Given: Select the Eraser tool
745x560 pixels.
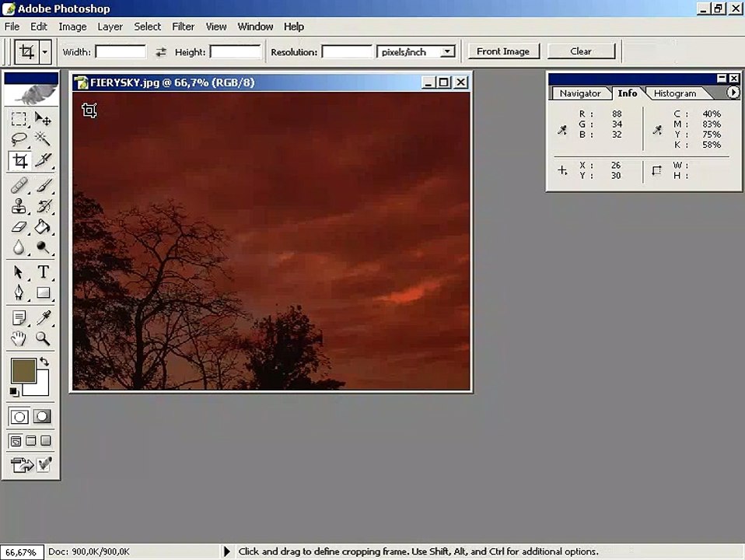Looking at the screenshot, I should click(x=19, y=227).
